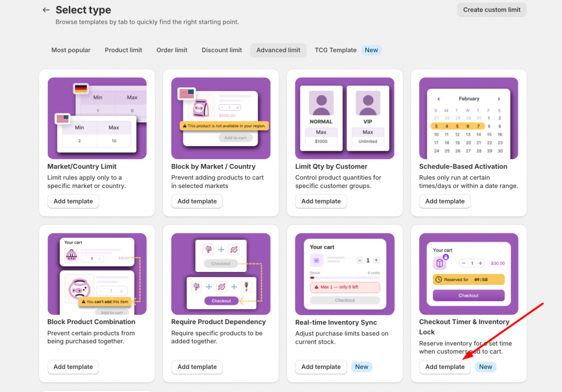Click the locked box product icon in Your cart

point(440,263)
